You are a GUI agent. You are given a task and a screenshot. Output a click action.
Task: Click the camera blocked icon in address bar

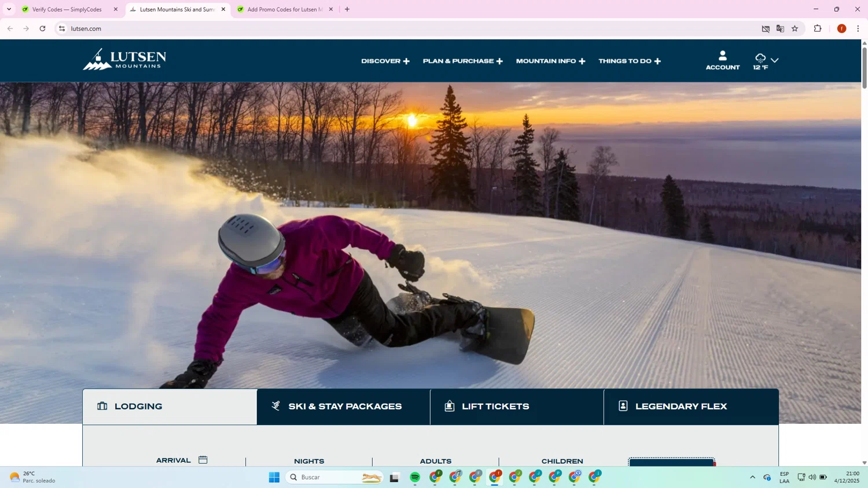[766, 28]
